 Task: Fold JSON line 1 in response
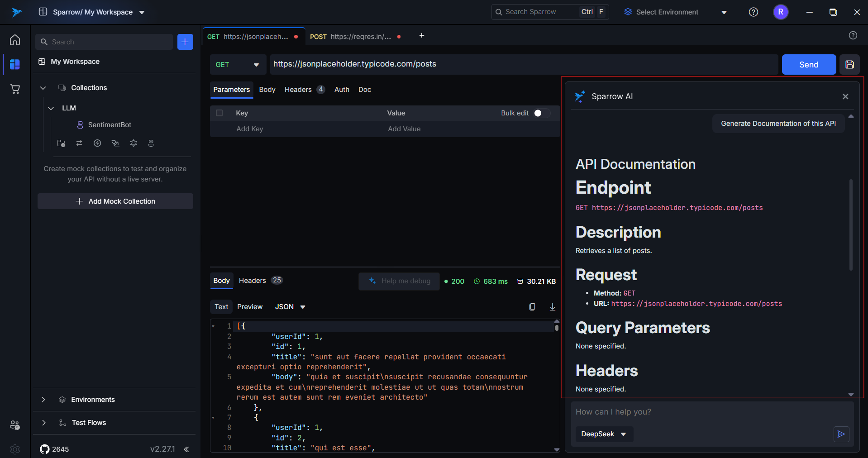[x=213, y=326]
